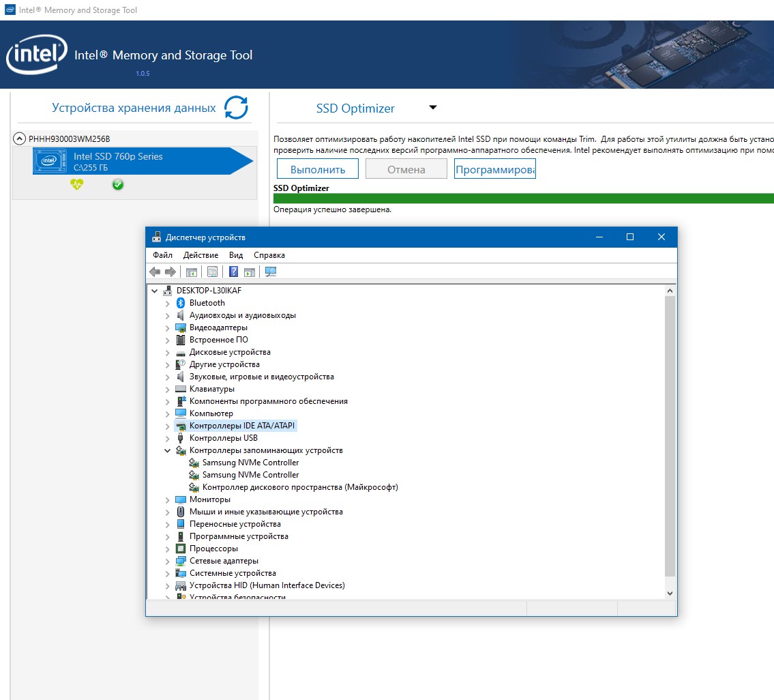Click the Processors chip icon
Viewport: 774px width, 700px height.
point(181,549)
